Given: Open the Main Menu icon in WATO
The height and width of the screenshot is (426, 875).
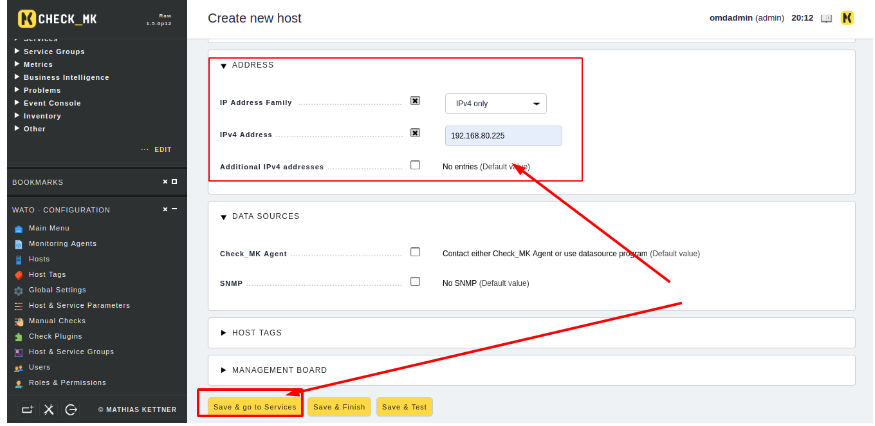Looking at the screenshot, I should pos(18,228).
